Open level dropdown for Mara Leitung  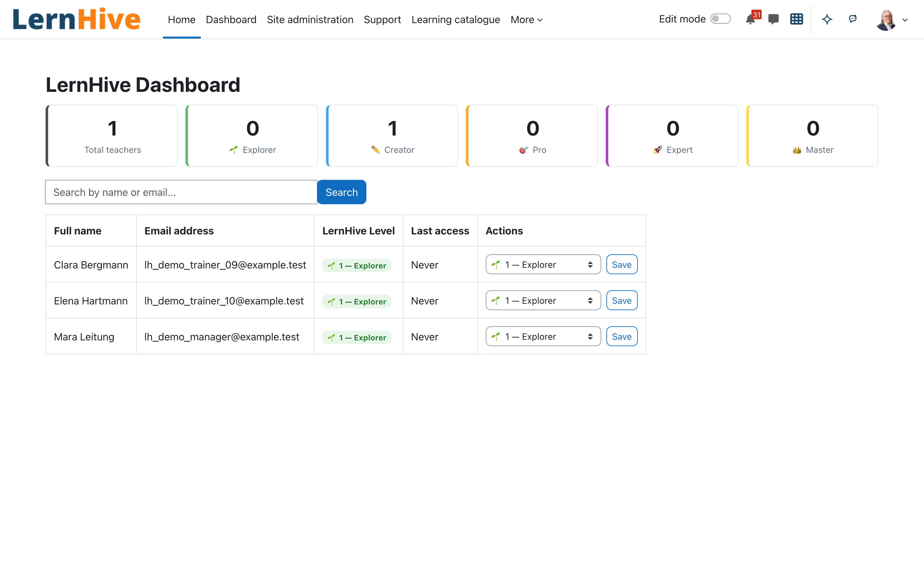tap(543, 337)
